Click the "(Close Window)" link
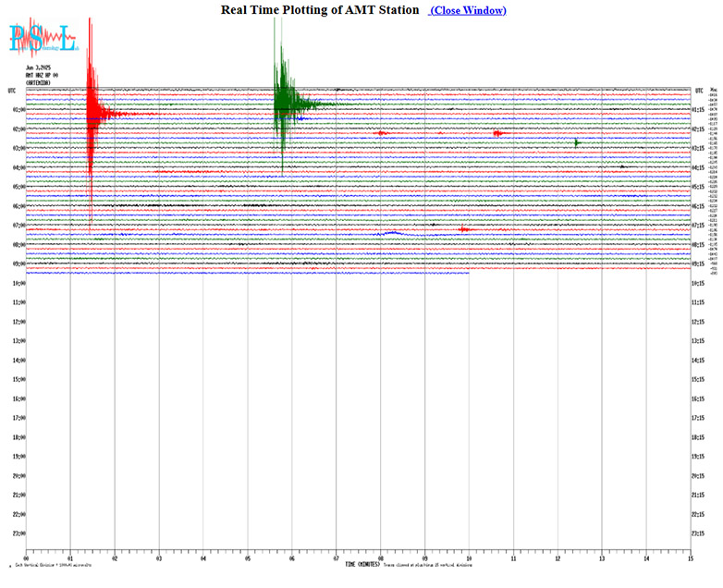 [x=468, y=10]
